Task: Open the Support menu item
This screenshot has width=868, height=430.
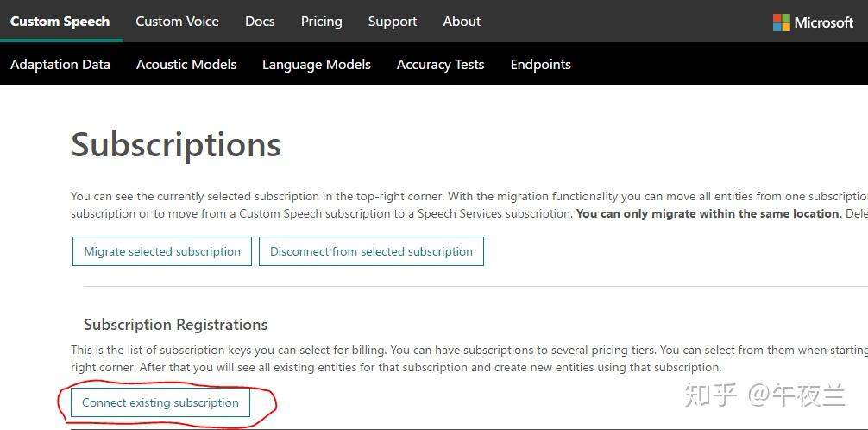Action: tap(392, 22)
